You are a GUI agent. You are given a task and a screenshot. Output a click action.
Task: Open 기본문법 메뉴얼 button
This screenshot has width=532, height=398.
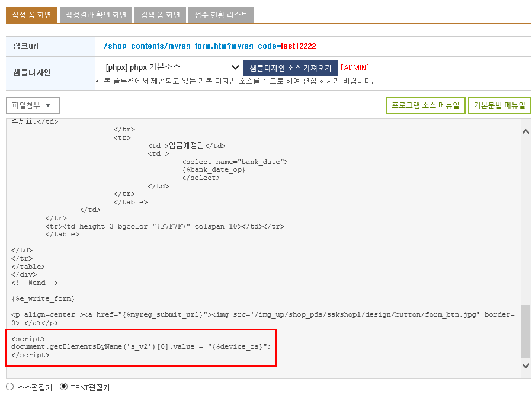tap(499, 105)
